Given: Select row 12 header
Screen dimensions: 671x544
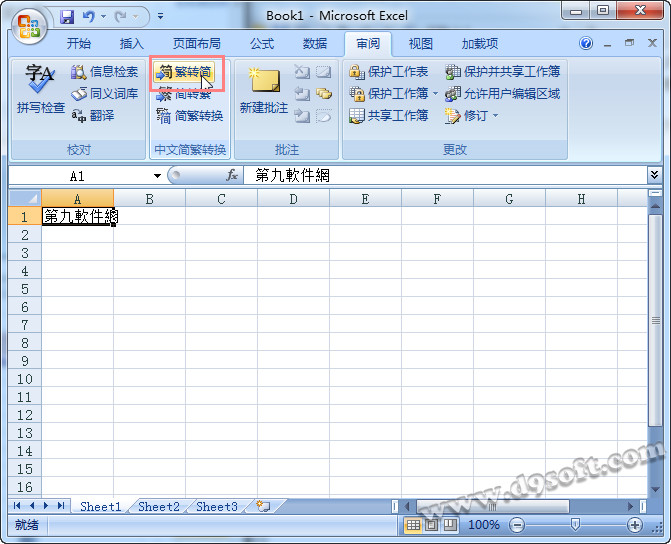Looking at the screenshot, I should (x=25, y=415).
